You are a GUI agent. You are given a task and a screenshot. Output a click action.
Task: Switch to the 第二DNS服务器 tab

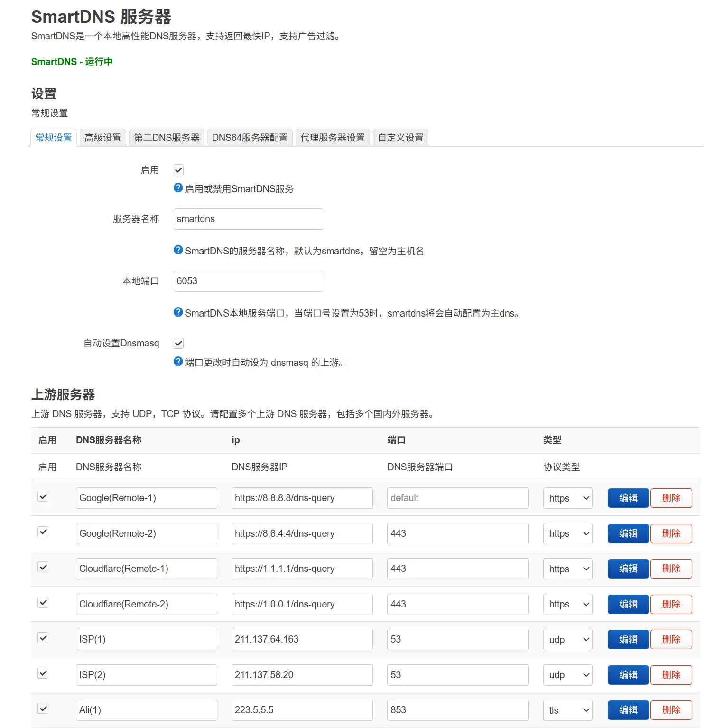tap(167, 137)
